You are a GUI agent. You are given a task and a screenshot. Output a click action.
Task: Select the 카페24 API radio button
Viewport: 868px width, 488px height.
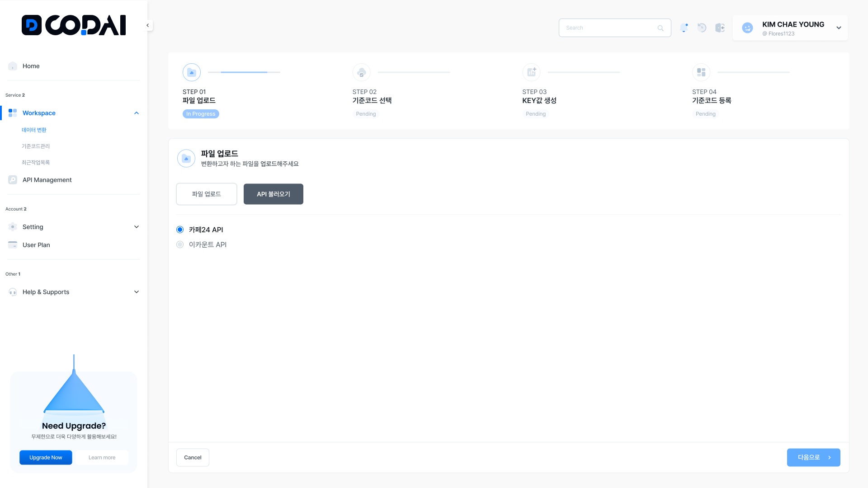[180, 230]
